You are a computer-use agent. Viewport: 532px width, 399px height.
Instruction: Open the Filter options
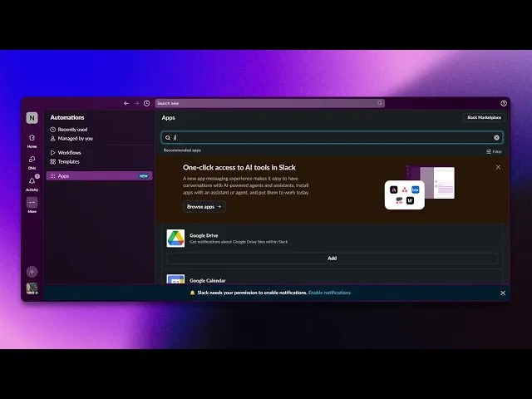pos(494,151)
